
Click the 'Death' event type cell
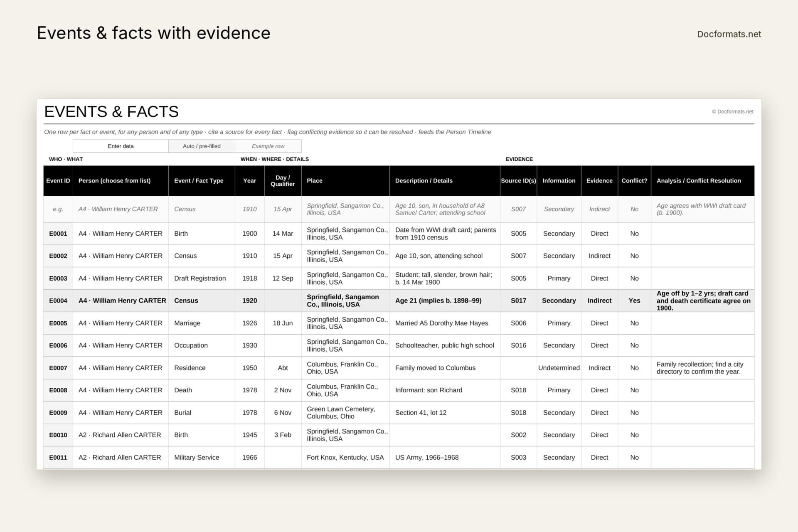point(202,390)
